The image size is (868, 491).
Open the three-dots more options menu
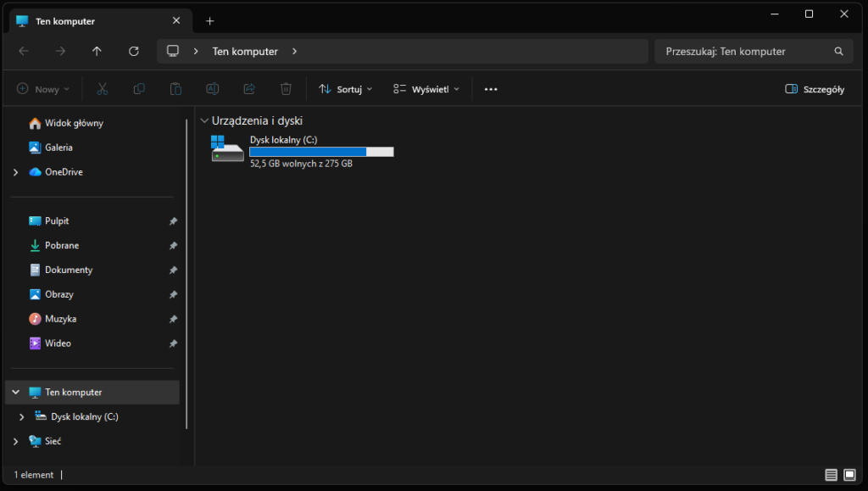[x=491, y=89]
